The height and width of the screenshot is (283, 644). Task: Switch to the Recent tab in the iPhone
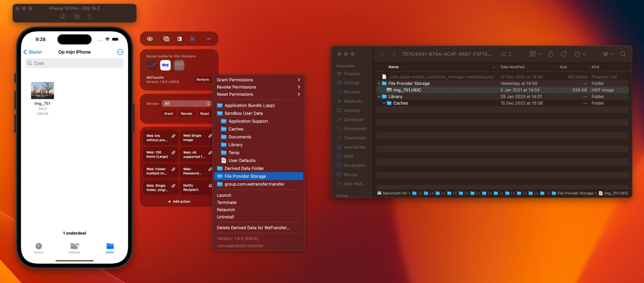point(39,248)
